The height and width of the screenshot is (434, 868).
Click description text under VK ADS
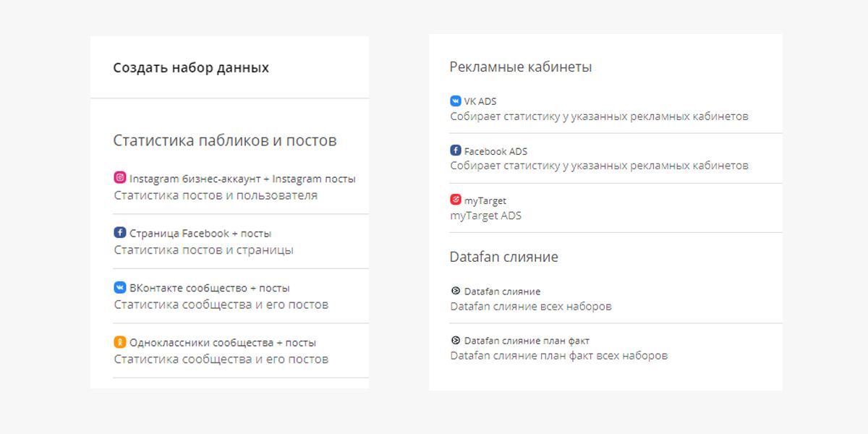tap(599, 116)
